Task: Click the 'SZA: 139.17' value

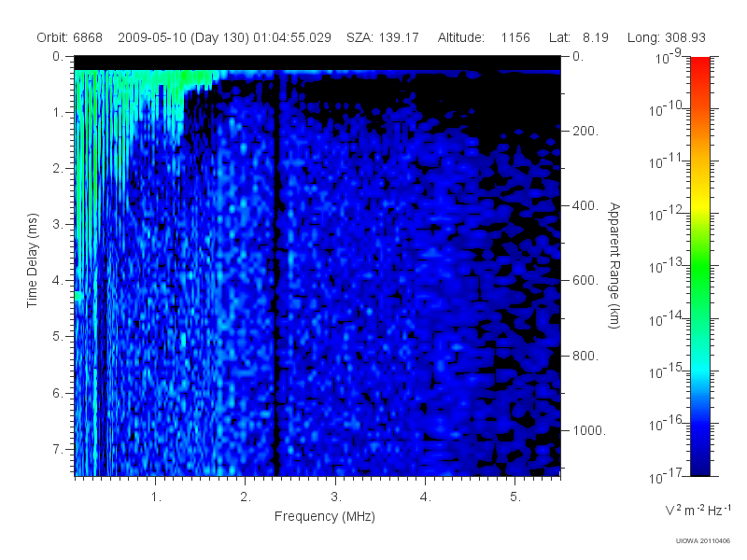Action: (383, 37)
